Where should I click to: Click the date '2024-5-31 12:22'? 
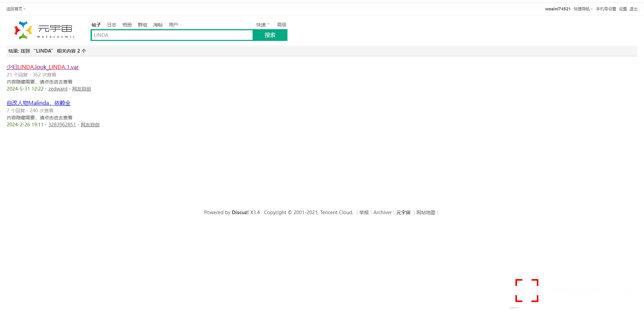click(x=25, y=89)
